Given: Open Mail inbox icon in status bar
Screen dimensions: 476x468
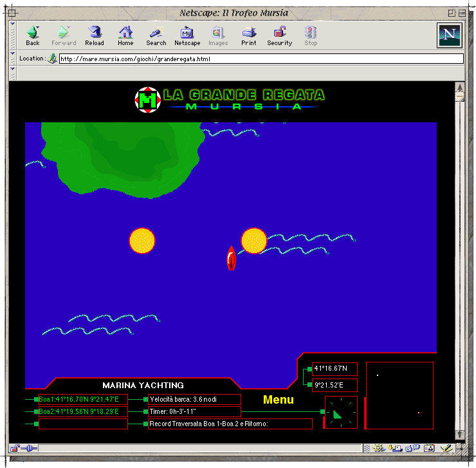Looking at the screenshot, I should pyautogui.click(x=395, y=447).
